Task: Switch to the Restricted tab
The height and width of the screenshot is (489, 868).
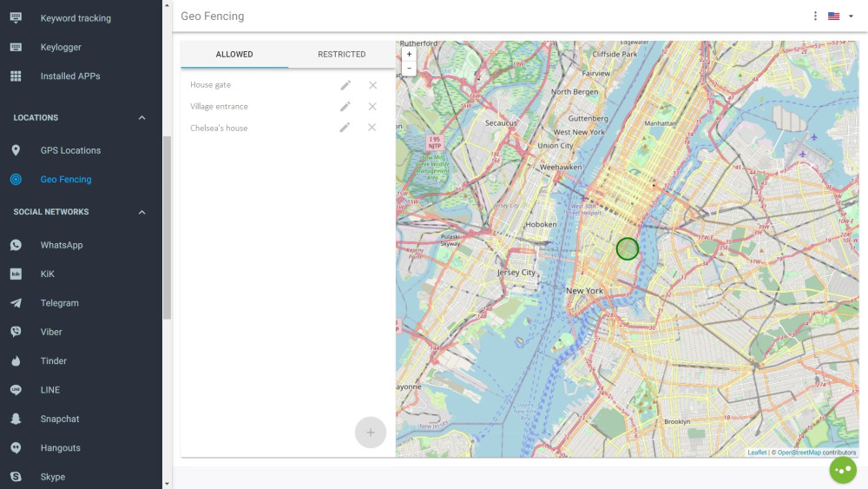Action: tap(341, 54)
